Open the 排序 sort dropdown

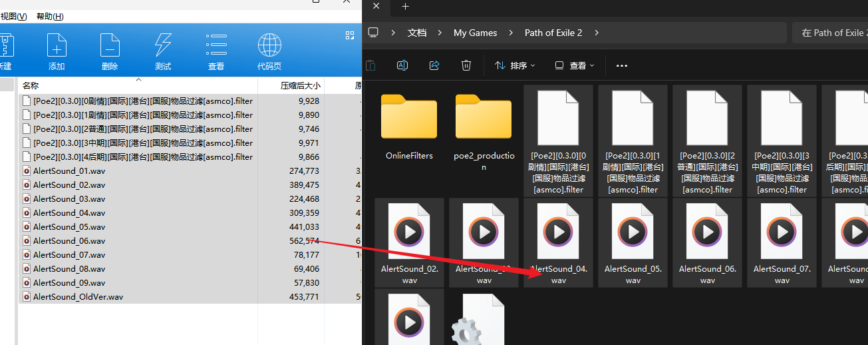[x=515, y=65]
